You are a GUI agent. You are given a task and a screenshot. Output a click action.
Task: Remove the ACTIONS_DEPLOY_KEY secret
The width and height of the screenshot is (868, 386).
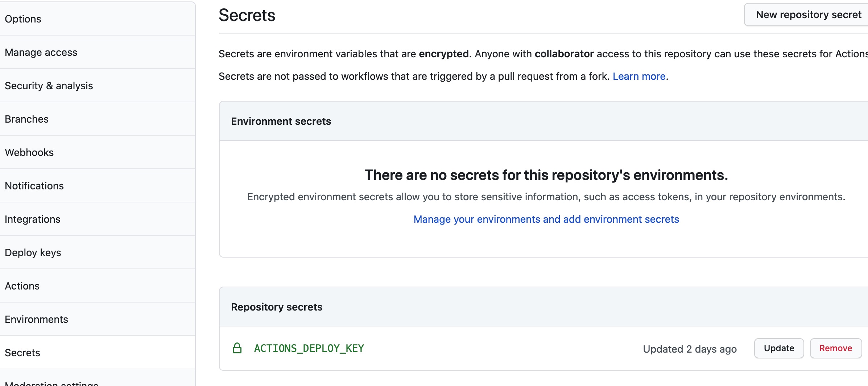(835, 348)
